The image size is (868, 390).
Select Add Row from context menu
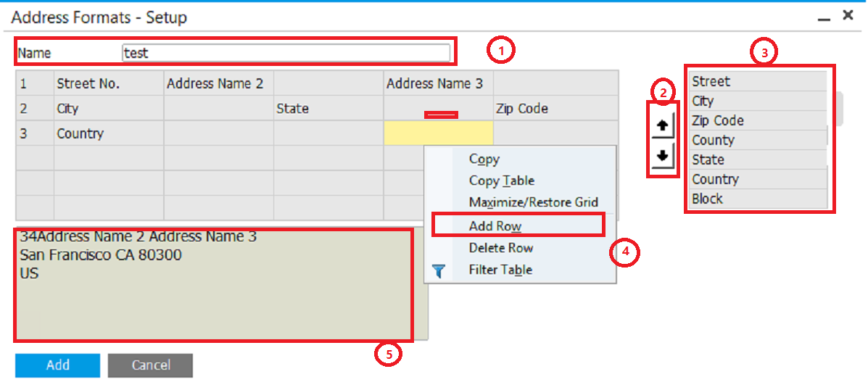click(495, 226)
